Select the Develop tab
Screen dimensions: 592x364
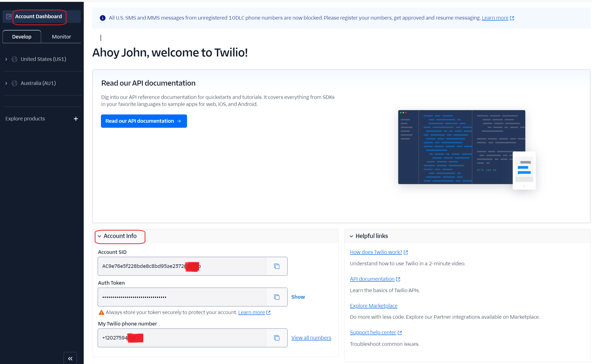(22, 37)
